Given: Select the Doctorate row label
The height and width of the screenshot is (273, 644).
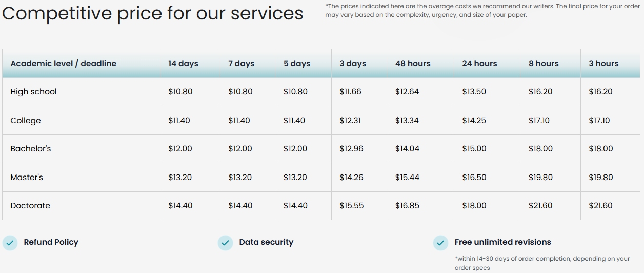Looking at the screenshot, I should pos(30,206).
